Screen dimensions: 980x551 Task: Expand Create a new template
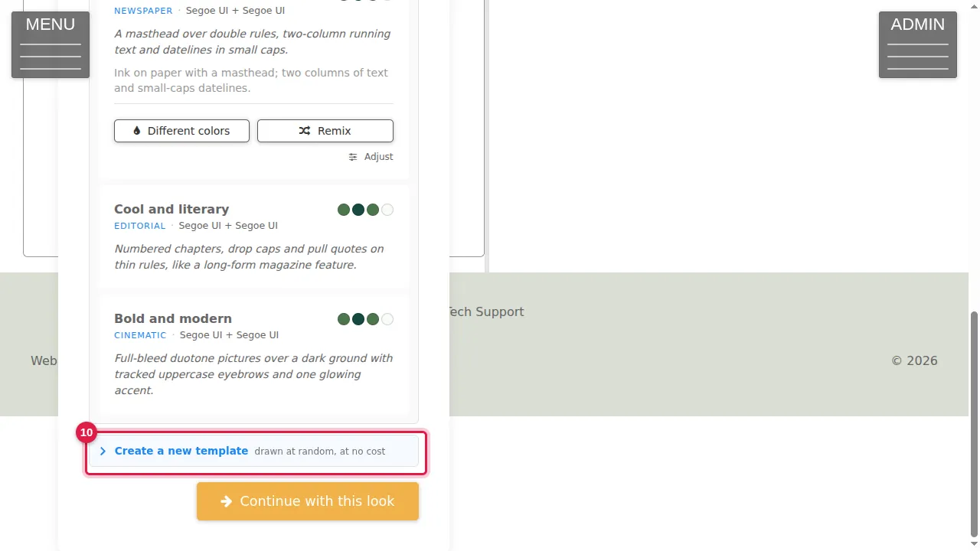[x=254, y=452]
